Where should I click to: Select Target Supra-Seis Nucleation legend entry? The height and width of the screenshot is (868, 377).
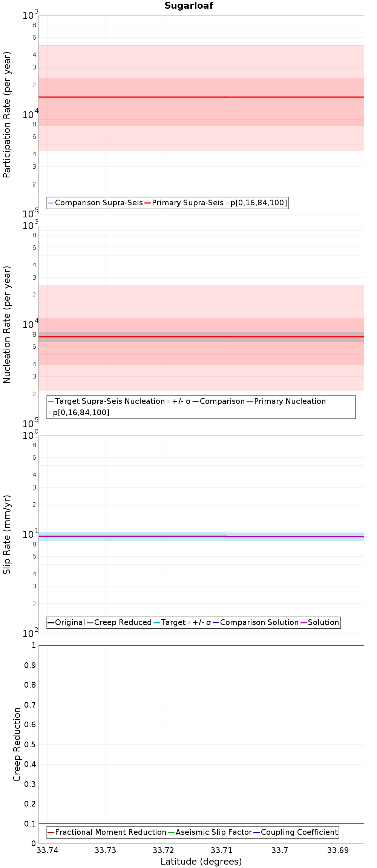point(106,401)
